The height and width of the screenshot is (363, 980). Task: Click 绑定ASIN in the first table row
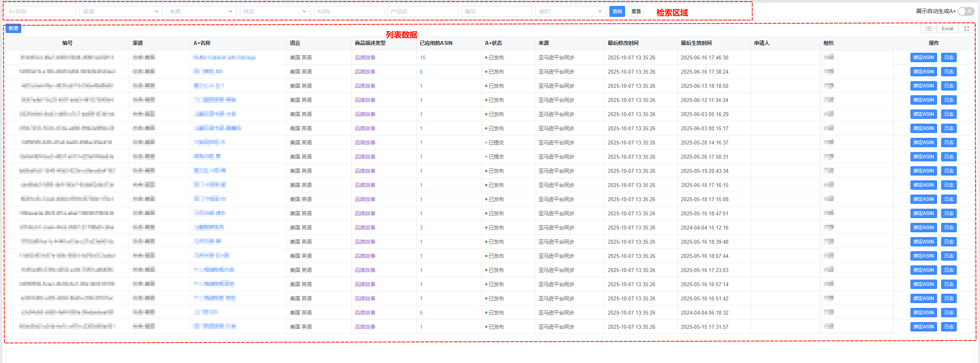[923, 57]
